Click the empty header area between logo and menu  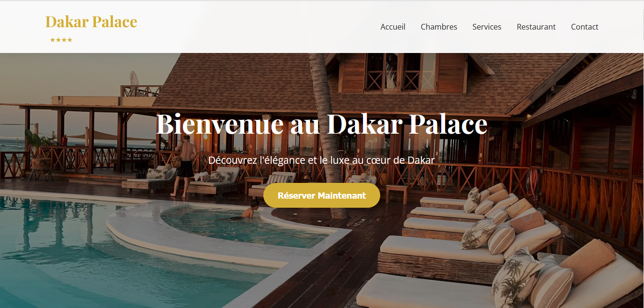pos(258,27)
